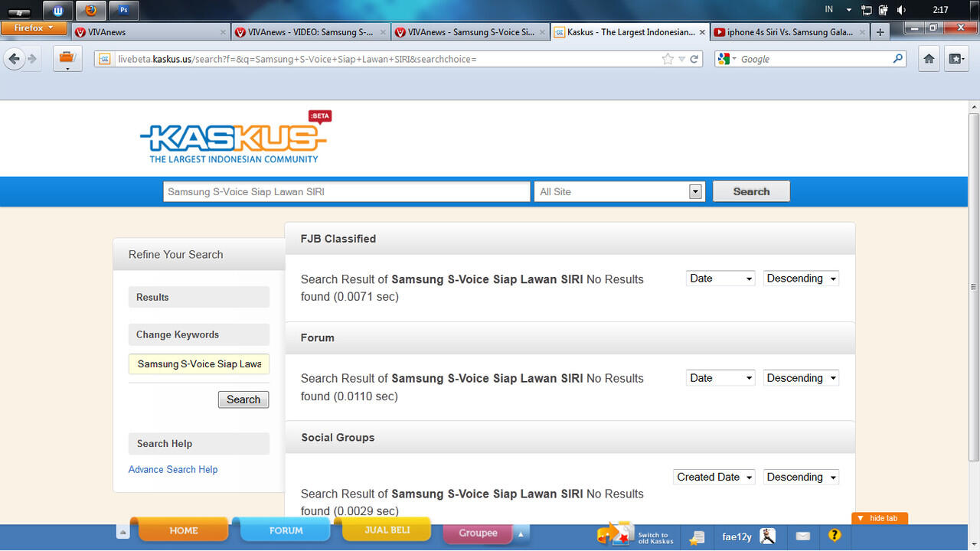Viewport: 980px width, 551px height.
Task: Go back with the browser back arrow
Action: 15,59
